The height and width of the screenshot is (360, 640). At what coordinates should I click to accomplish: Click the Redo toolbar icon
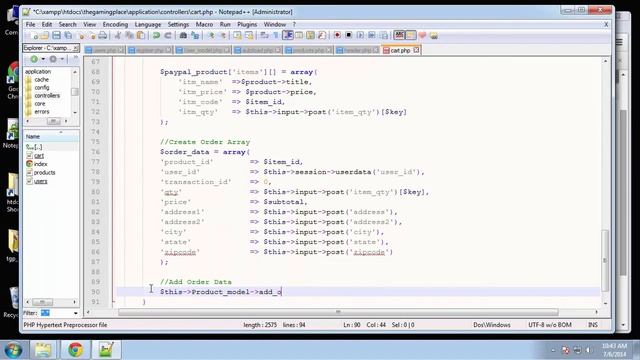168,36
